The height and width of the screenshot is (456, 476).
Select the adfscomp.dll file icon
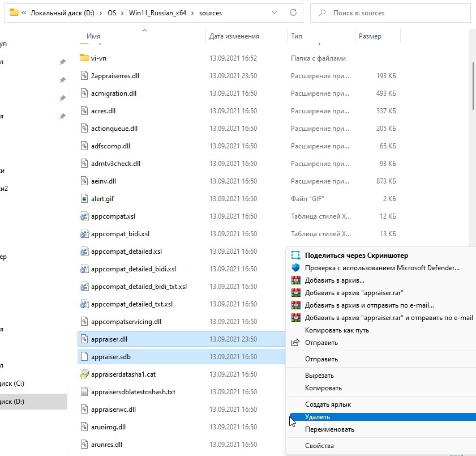click(84, 146)
